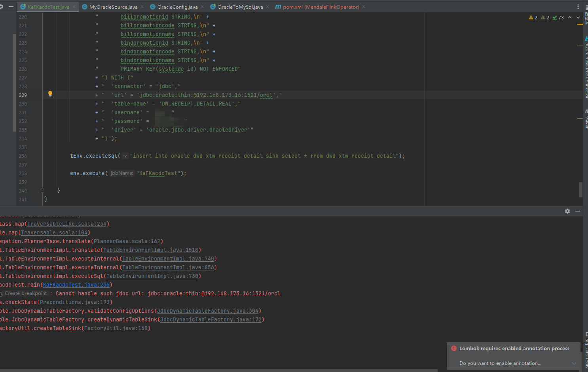Open TableEnvironmentImpl.java:730 link
The image size is (588, 372).
[x=152, y=276]
